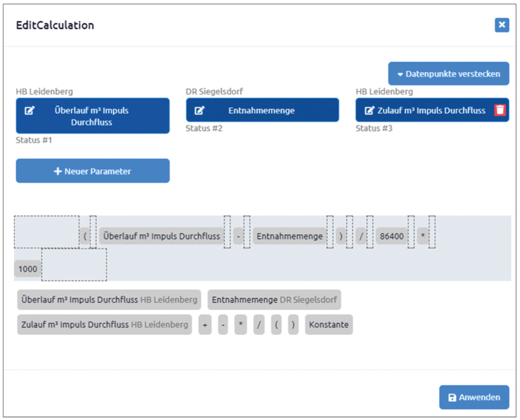This screenshot has width=520, height=420.
Task: Add a new parameter with Neuer Parameter
Action: click(x=93, y=171)
